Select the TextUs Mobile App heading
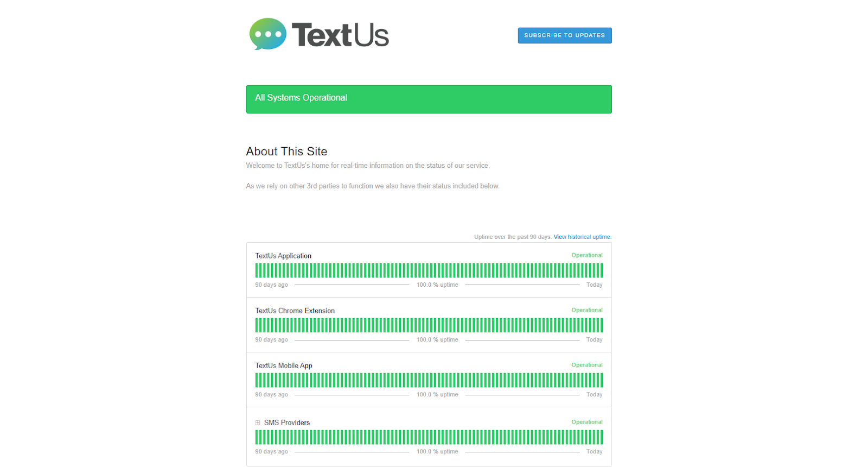The height and width of the screenshot is (467, 868). tap(283, 365)
